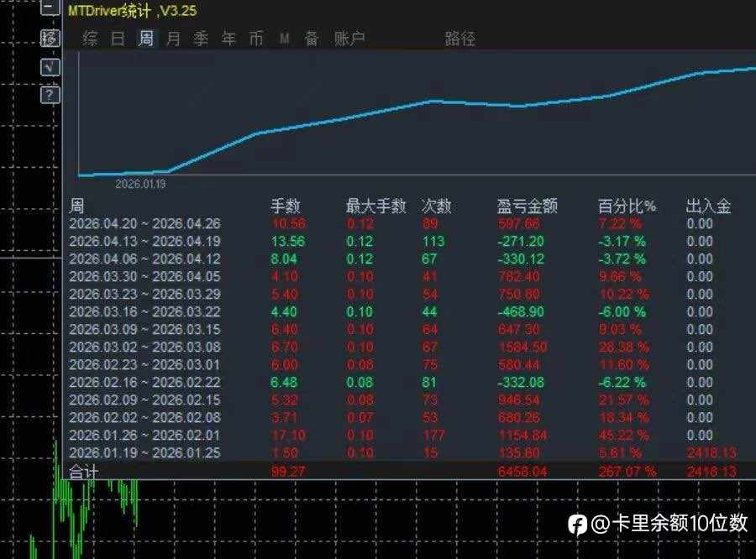Open the 年 yearly tab
This screenshot has width=756, height=559.
point(228,38)
